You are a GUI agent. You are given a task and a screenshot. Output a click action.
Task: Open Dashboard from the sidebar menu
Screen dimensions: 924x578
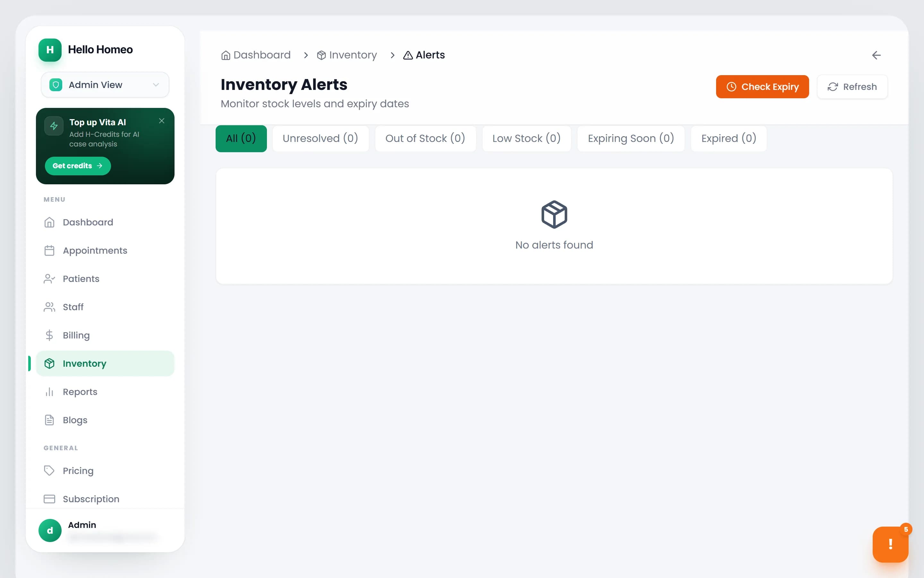105,222
